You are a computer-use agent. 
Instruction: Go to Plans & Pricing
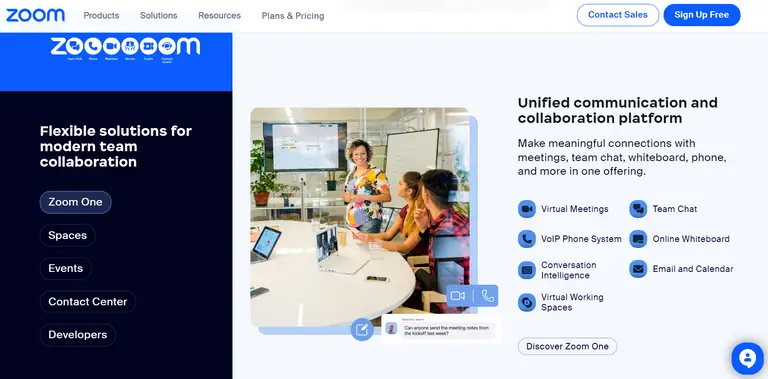pyautogui.click(x=293, y=16)
